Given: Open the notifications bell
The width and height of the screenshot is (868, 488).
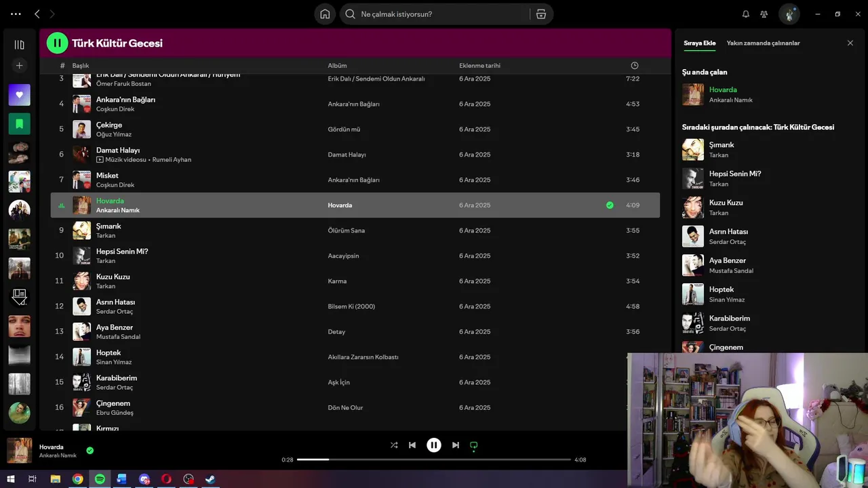Looking at the screenshot, I should coord(746,14).
